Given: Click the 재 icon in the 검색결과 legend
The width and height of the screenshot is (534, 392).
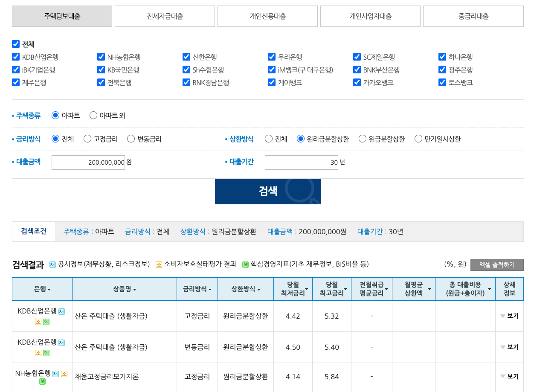Looking at the screenshot, I should [52, 264].
